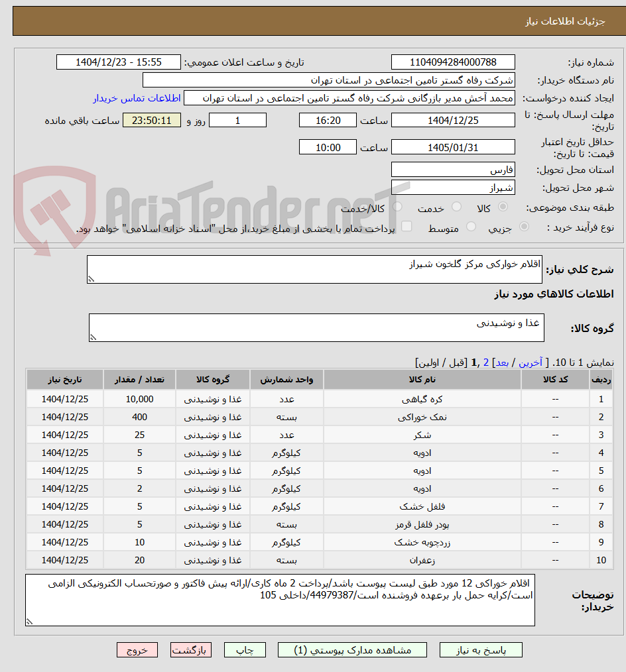This screenshot has height=672, width=626.
Task: Click the ادویه cell in row 4
Action: click(422, 453)
